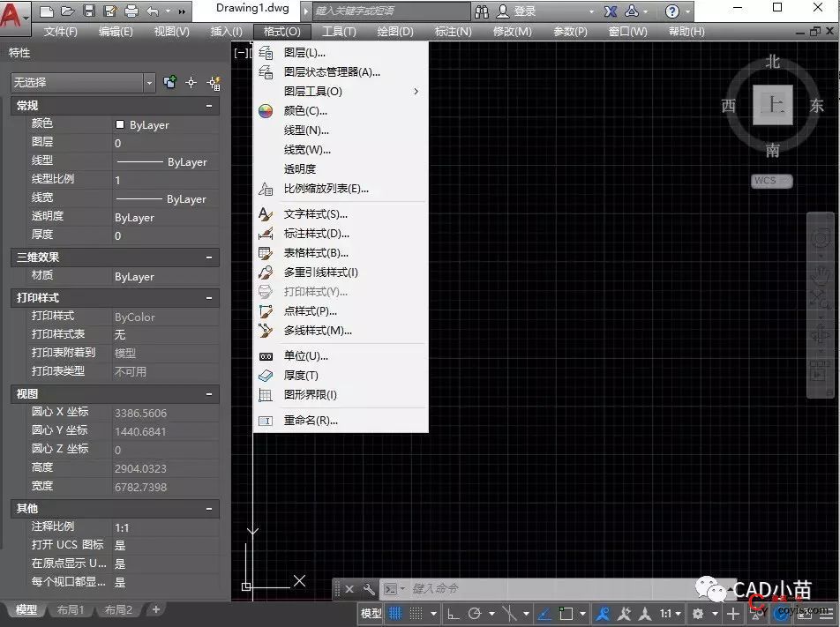840x627 pixels.
Task: Toggle polar tracking status icon
Action: coord(475,614)
